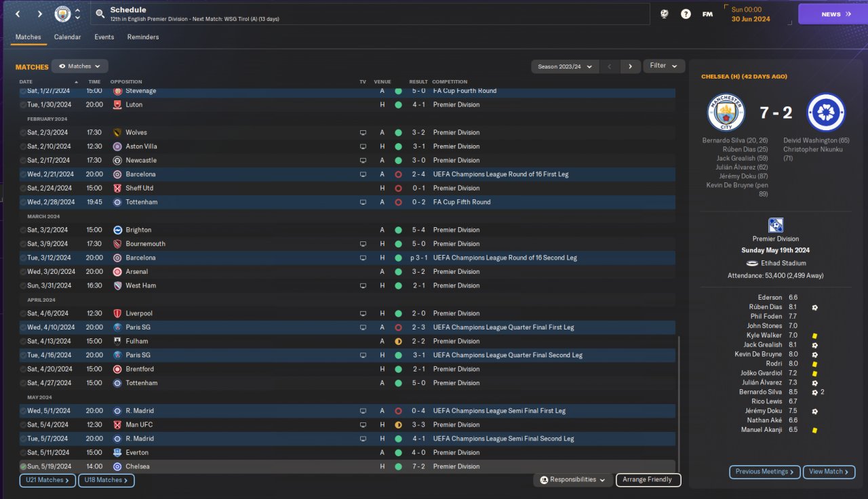Select the R. Madrid Semi Final Second Leg row
The height and width of the screenshot is (499, 868).
pos(347,439)
